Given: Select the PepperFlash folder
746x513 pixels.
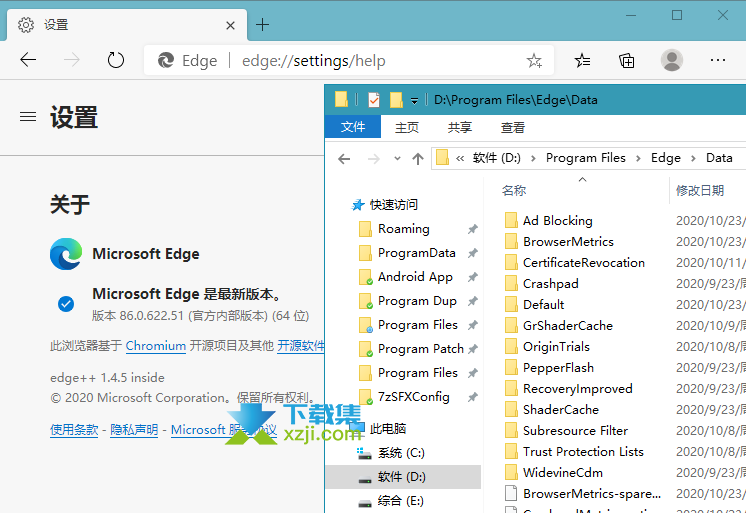Looking at the screenshot, I should point(558,368).
